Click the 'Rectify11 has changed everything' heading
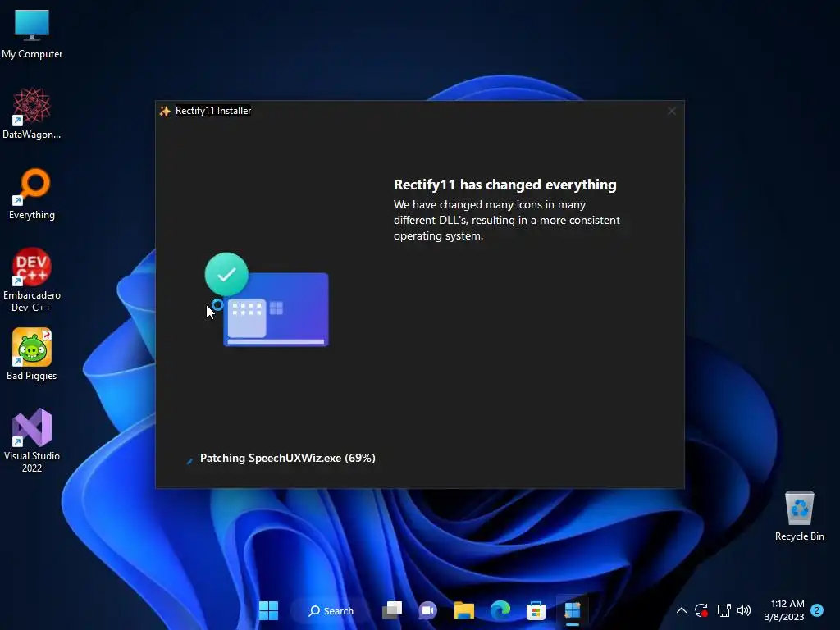This screenshot has width=840, height=630. [x=504, y=185]
